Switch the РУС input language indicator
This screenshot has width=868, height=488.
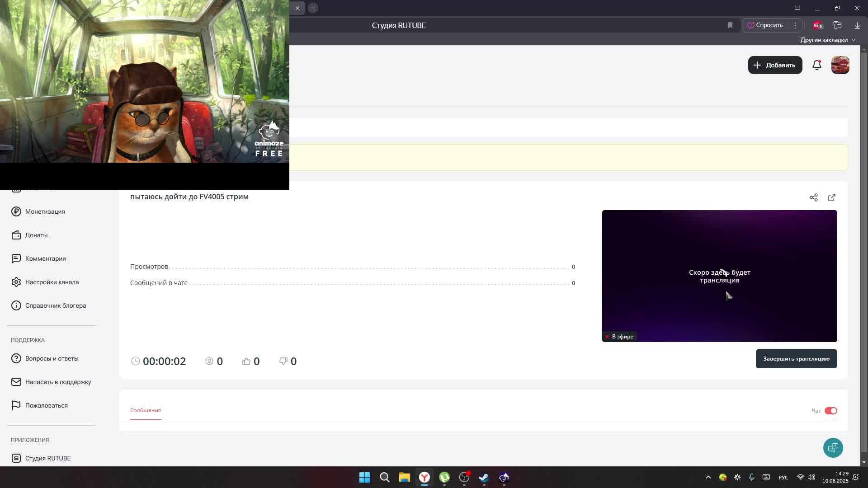(783, 478)
